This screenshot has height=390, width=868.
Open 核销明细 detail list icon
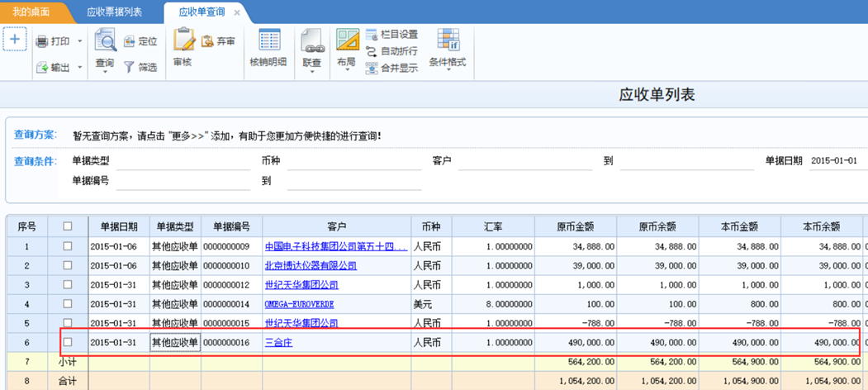(269, 40)
